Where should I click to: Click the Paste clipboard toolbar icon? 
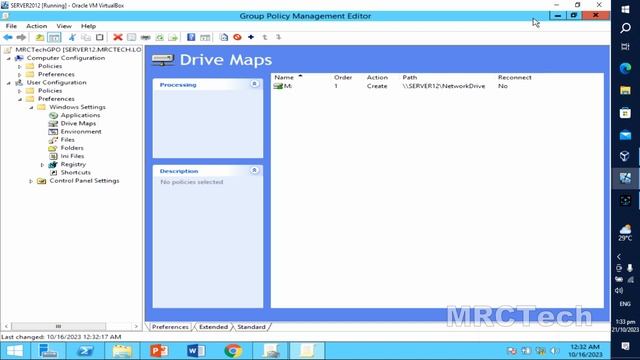pos(100,37)
